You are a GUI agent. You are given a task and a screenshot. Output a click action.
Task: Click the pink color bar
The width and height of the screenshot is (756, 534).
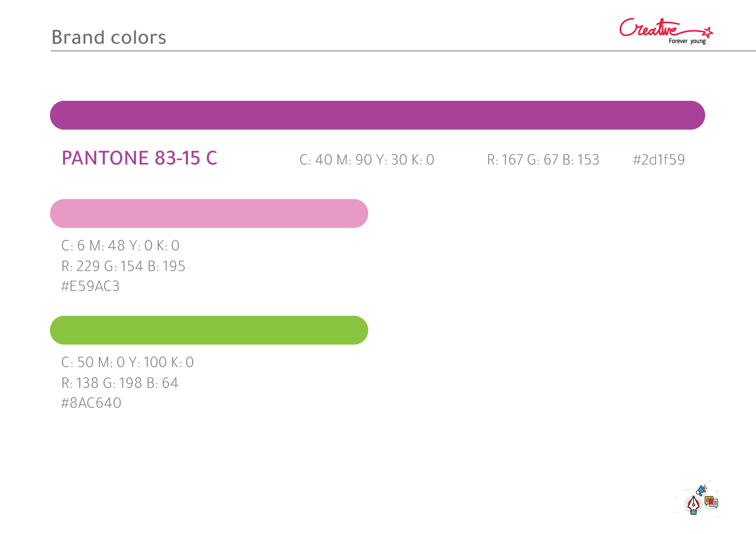[209, 214]
